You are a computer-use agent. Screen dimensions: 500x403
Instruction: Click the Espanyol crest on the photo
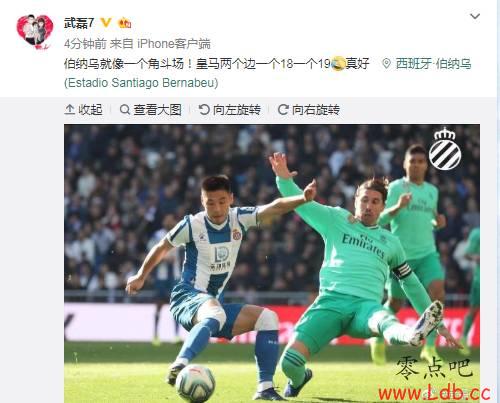pos(445,149)
